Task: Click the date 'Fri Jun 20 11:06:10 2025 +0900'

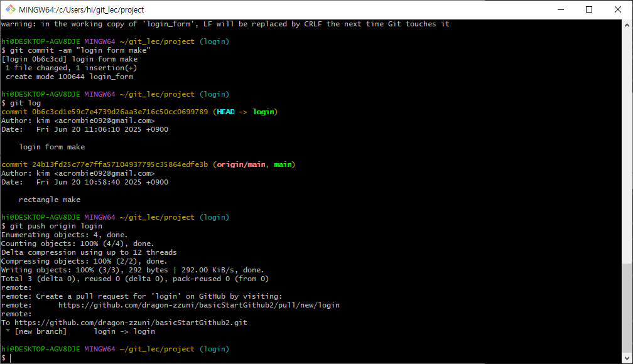Action: pos(102,129)
